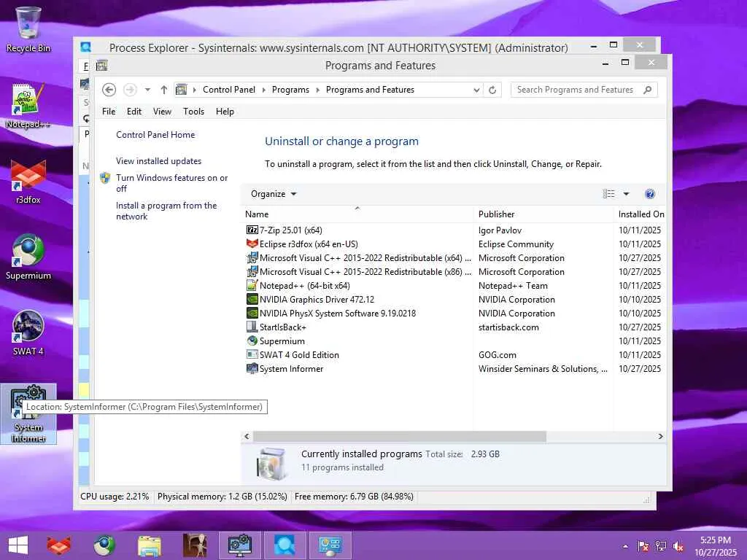Viewport: 747px width, 560px height.
Task: Click Programs in the breadcrumb path
Action: click(x=290, y=90)
